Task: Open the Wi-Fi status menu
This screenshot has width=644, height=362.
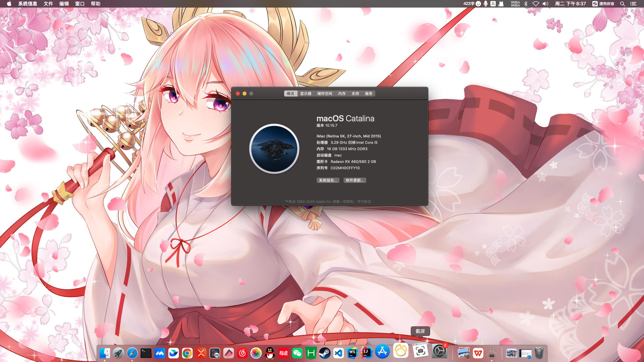Action: pos(536,4)
